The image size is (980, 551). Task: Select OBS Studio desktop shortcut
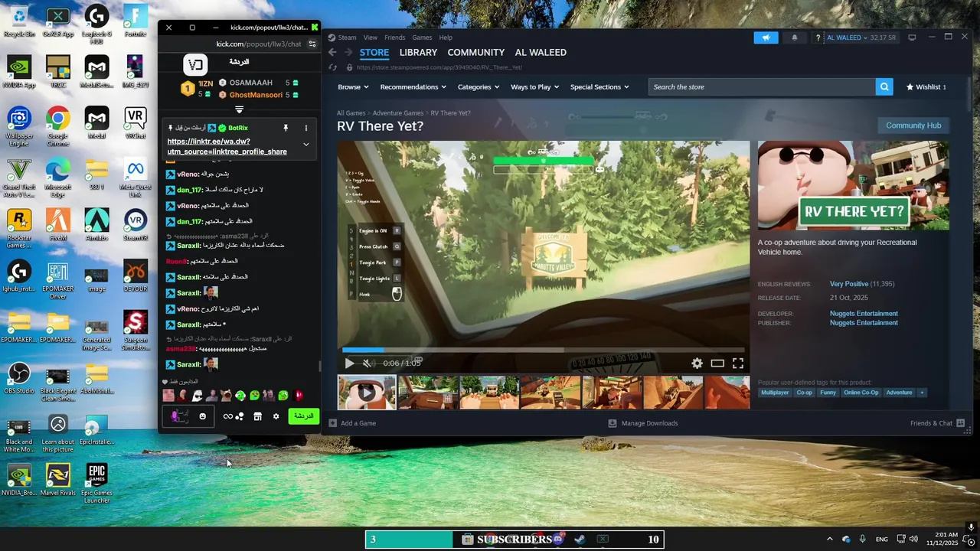click(19, 379)
